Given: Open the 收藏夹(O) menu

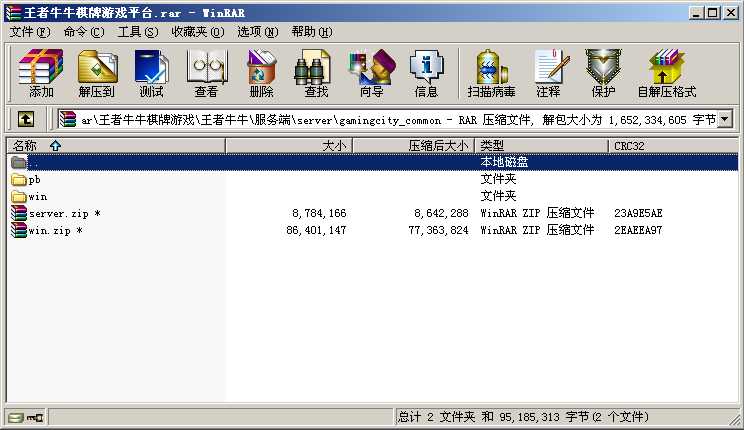Looking at the screenshot, I should coord(198,32).
